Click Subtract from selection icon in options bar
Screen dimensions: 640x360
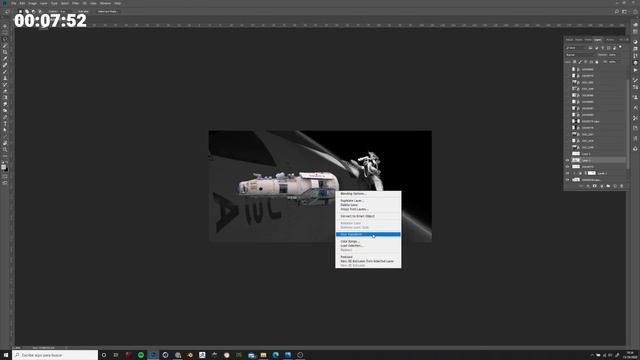33,11
